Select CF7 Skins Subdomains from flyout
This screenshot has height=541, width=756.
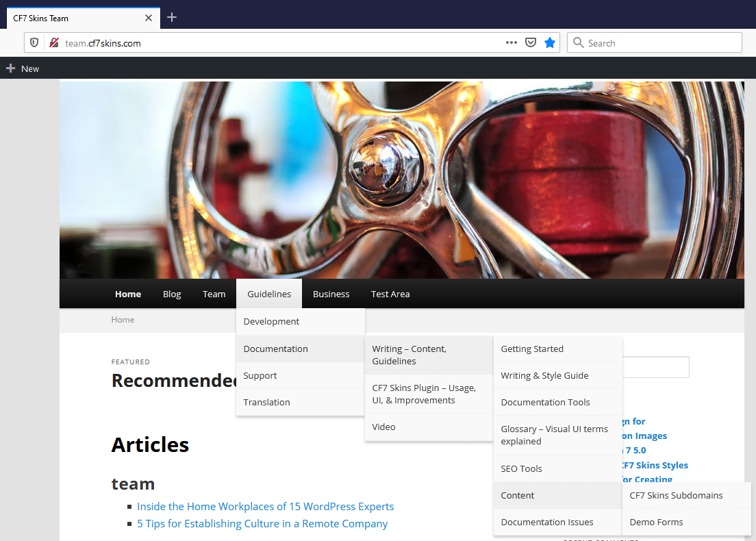click(x=676, y=495)
